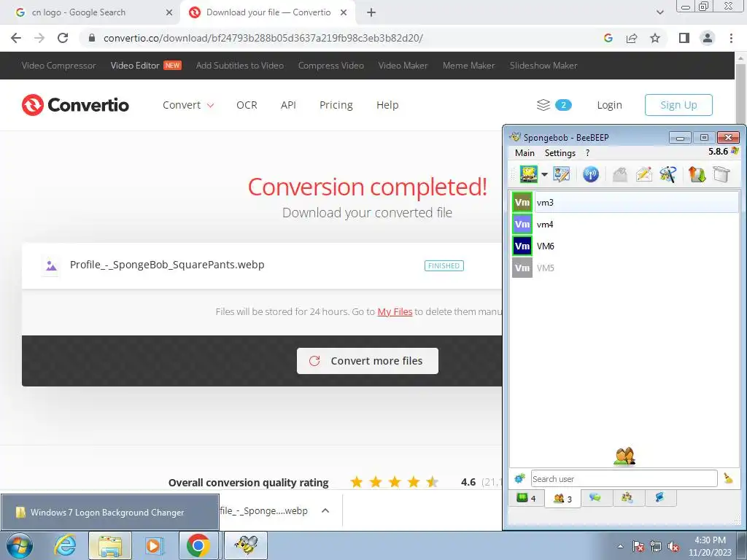Click the address bar URL

(x=263, y=38)
